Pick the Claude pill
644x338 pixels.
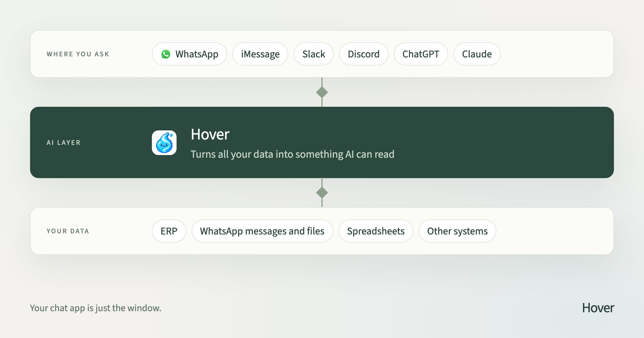click(x=477, y=54)
